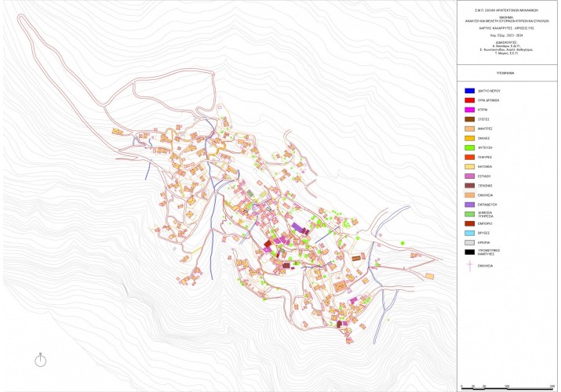Click the ΟΡΙΑ ΔΡΟΜΩΝ legend label
The image size is (561, 392).
click(x=488, y=100)
